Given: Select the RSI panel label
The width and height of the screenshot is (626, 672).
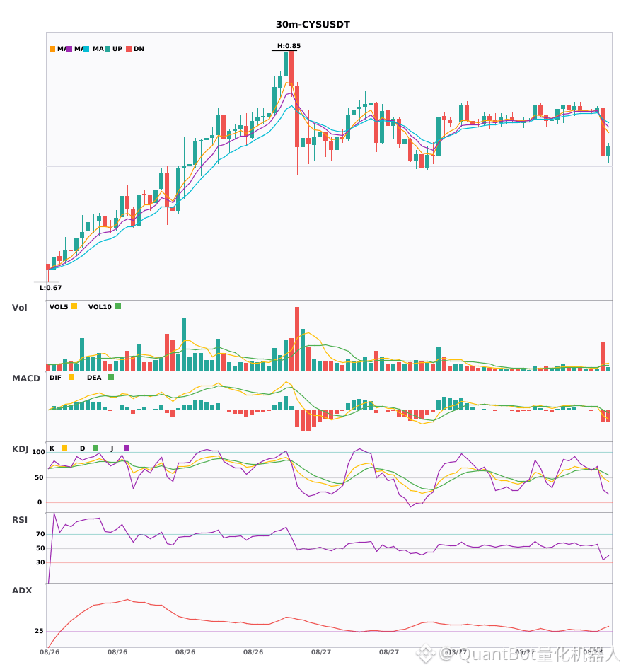Looking at the screenshot, I should coord(20,520).
